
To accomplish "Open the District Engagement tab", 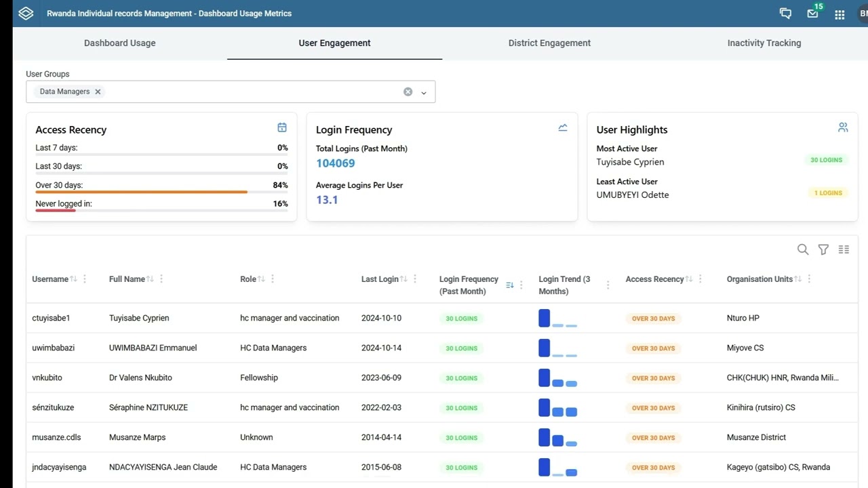I will tap(549, 43).
